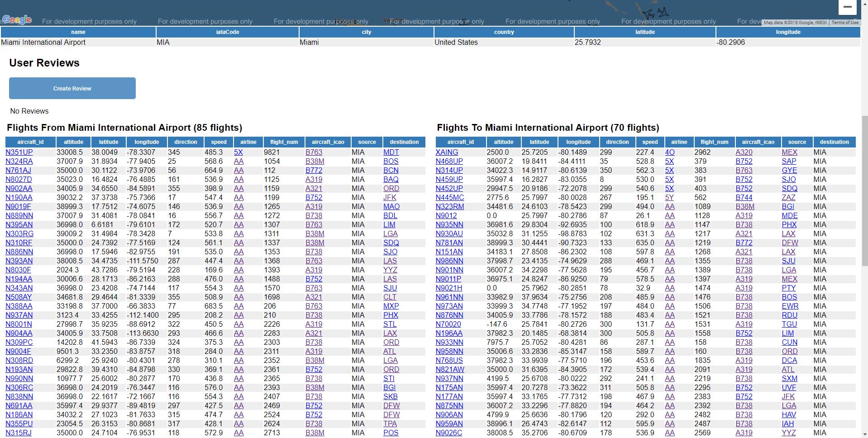Open aircraft N8001N link
Screen dimensions: 868x438
click(19, 324)
